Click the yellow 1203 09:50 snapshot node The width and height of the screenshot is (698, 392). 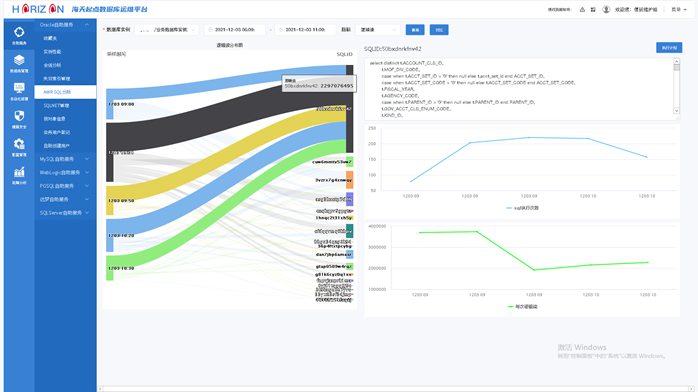pyautogui.click(x=110, y=201)
